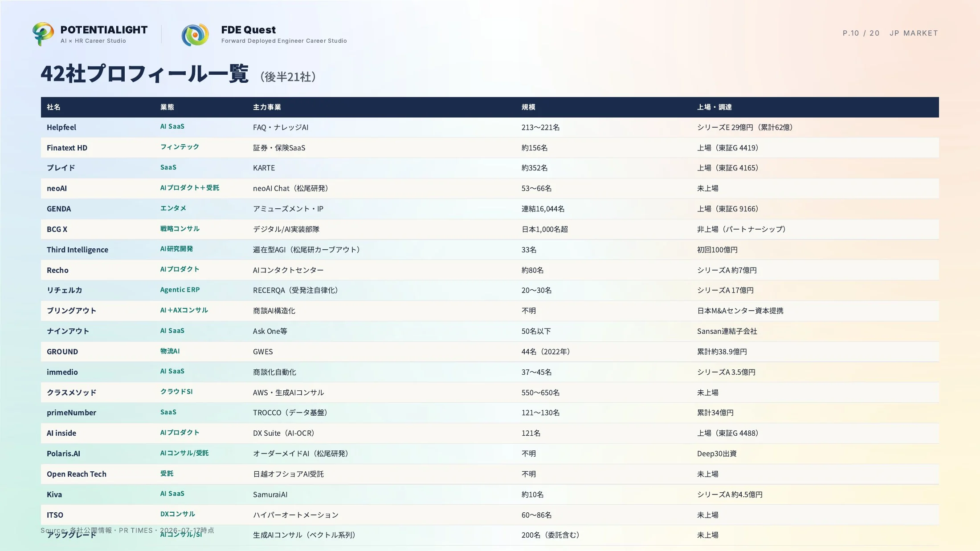Select the primeNumber company name
This screenshot has width=980, height=551.
pos(71,413)
